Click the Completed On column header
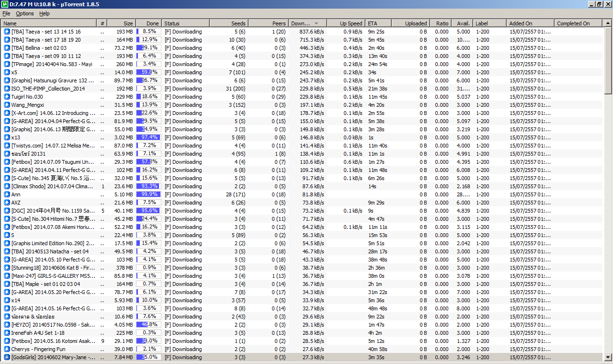Screen dimensions: 613x364 579,23
